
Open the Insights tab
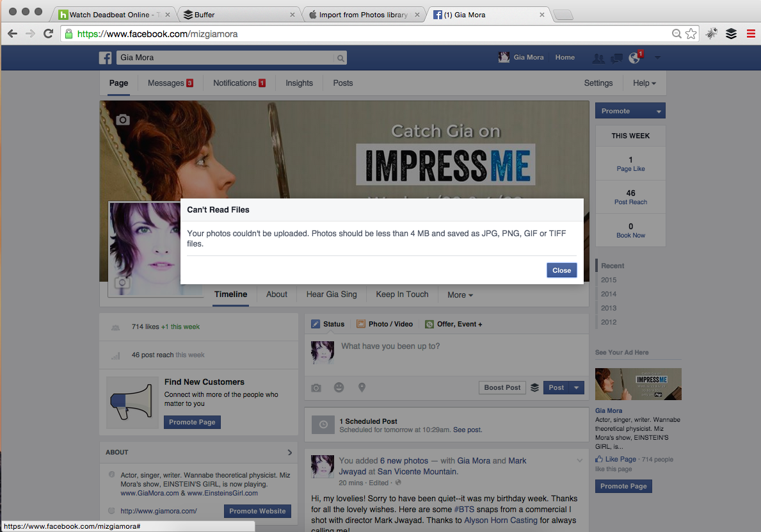click(x=299, y=83)
